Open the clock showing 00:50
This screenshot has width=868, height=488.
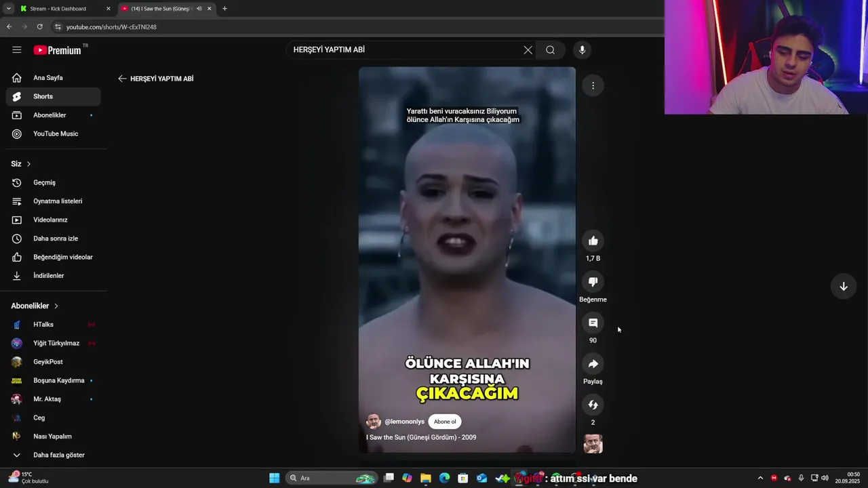coord(848,478)
